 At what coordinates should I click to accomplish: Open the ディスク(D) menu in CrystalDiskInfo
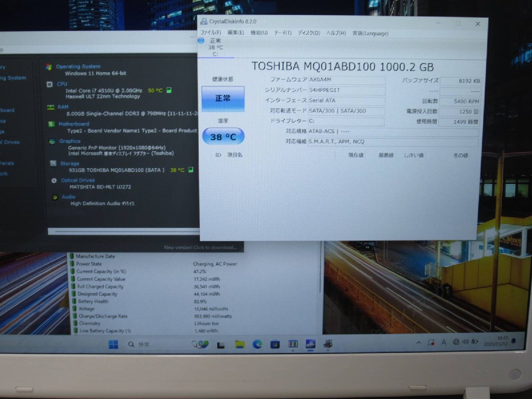click(309, 33)
